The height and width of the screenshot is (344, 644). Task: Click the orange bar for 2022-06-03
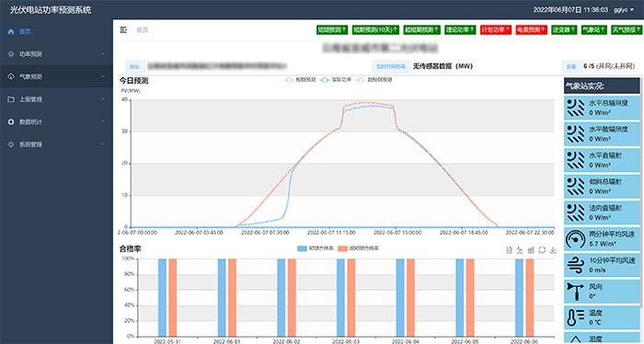click(x=351, y=297)
